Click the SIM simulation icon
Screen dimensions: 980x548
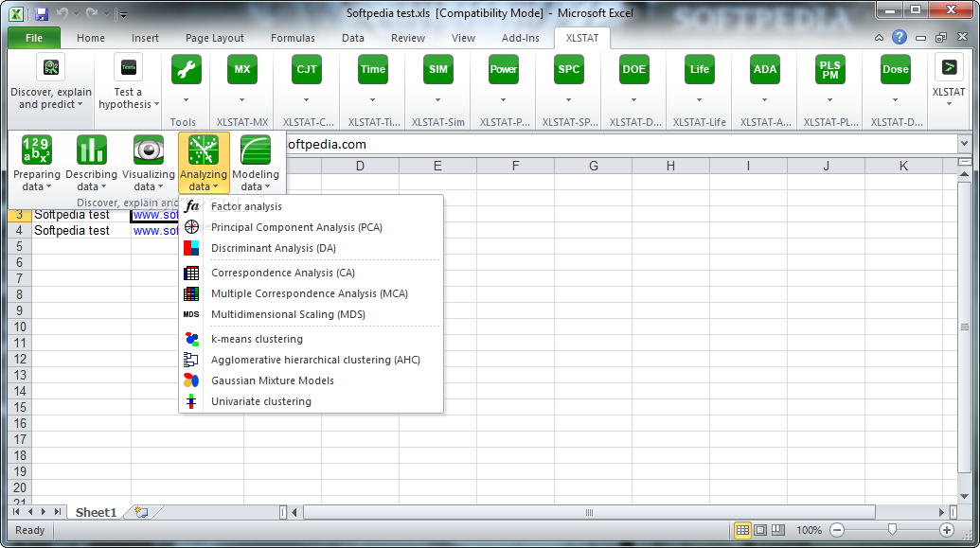(x=438, y=69)
